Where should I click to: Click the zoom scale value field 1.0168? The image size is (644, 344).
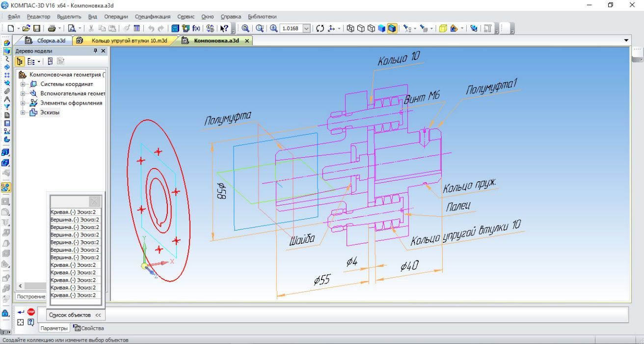tap(291, 29)
